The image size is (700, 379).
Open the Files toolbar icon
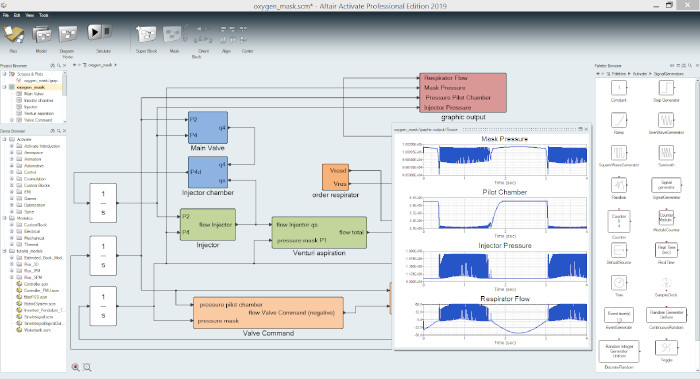click(13, 35)
